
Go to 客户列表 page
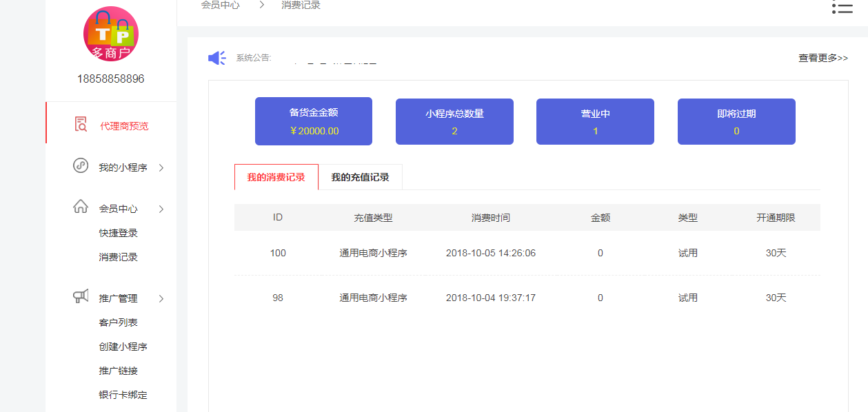[118, 322]
